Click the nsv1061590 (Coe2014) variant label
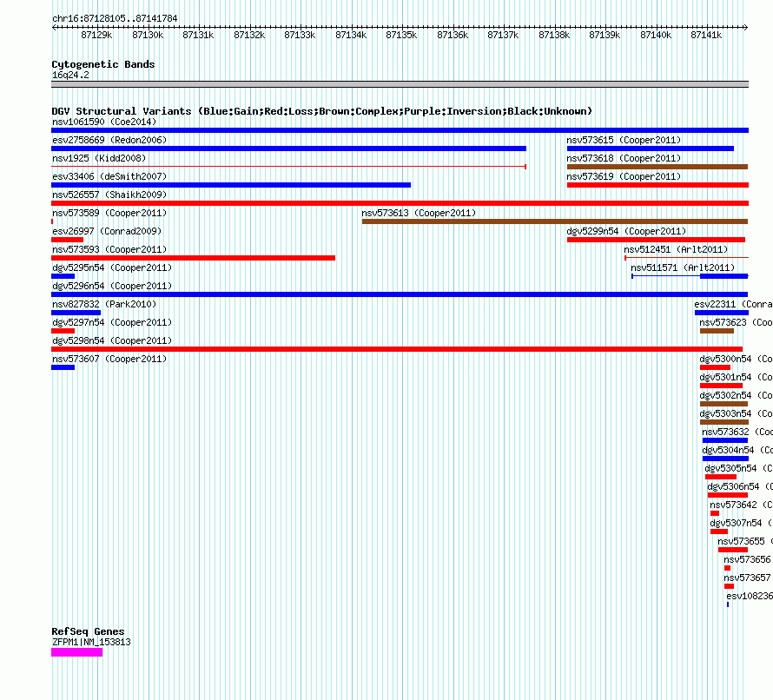The image size is (773, 700). (x=104, y=122)
